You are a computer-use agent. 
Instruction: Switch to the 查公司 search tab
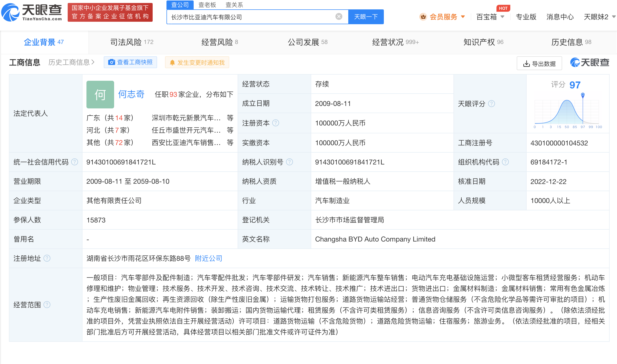[x=180, y=5]
